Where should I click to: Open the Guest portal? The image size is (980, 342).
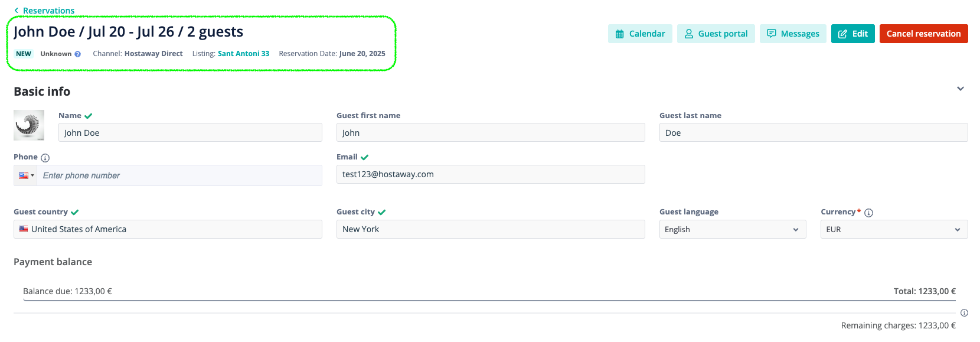click(716, 34)
